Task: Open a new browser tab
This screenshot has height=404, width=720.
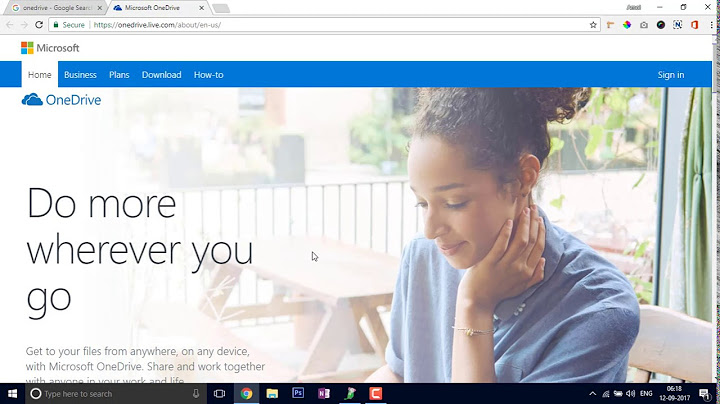Action: pyautogui.click(x=221, y=8)
